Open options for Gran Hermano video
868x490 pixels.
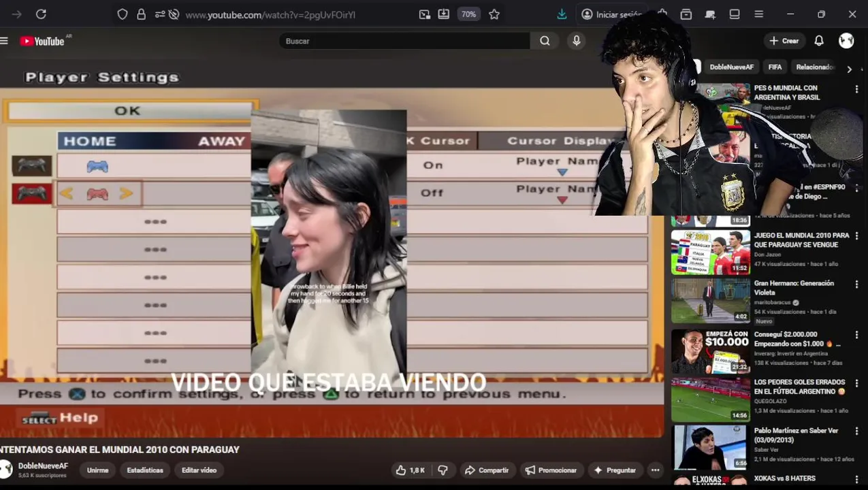pyautogui.click(x=856, y=284)
